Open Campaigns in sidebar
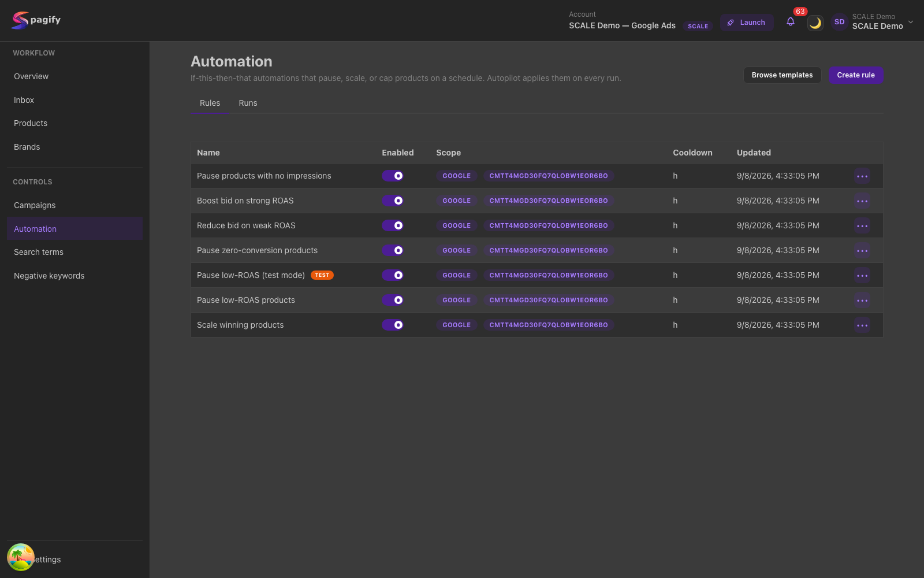Screen dimensions: 924x578 click(74, 205)
